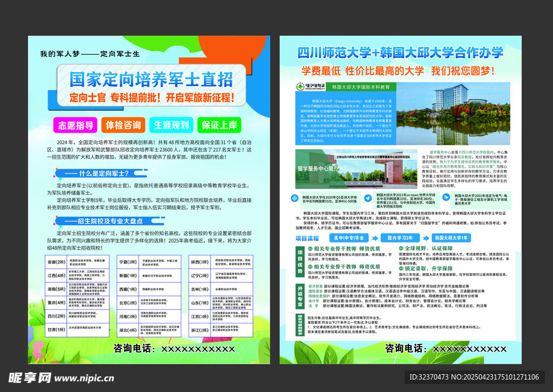Click the target icon beside the QS ranking text

(294, 198)
